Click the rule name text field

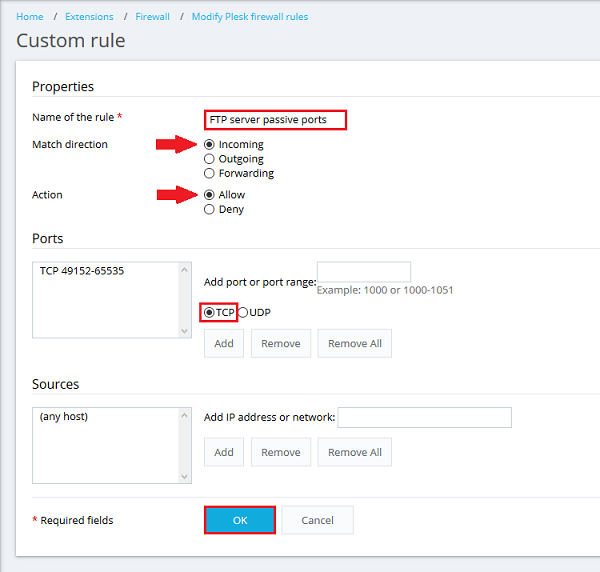[275, 120]
